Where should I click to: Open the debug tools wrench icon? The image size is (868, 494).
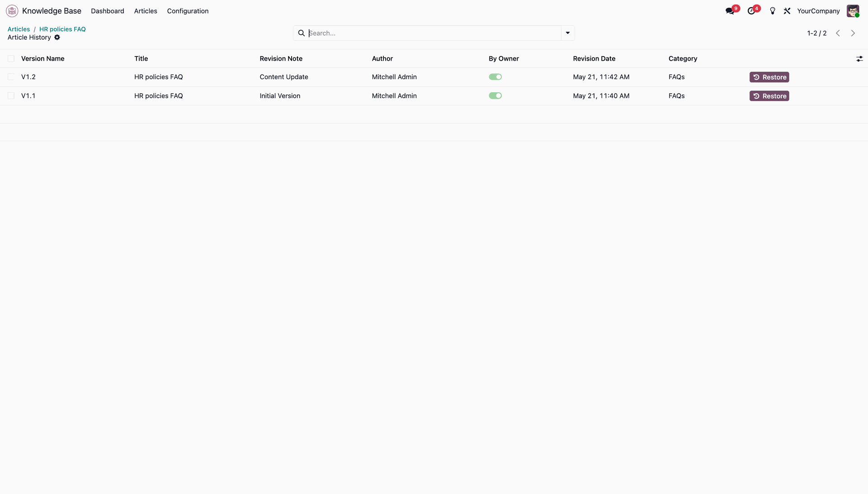[787, 11]
